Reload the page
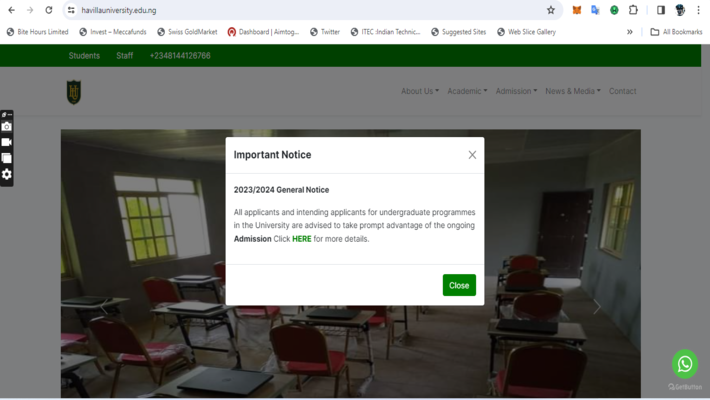 [x=48, y=10]
